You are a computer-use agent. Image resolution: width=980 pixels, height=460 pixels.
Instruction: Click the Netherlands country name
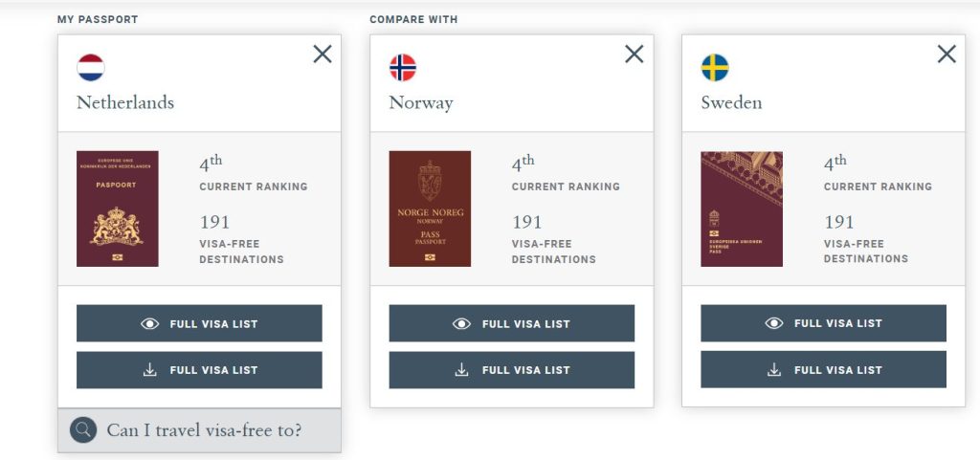point(125,102)
